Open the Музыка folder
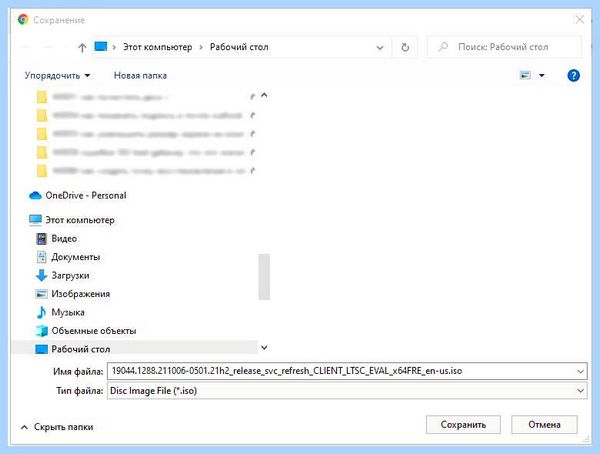This screenshot has height=454, width=600. click(x=68, y=312)
